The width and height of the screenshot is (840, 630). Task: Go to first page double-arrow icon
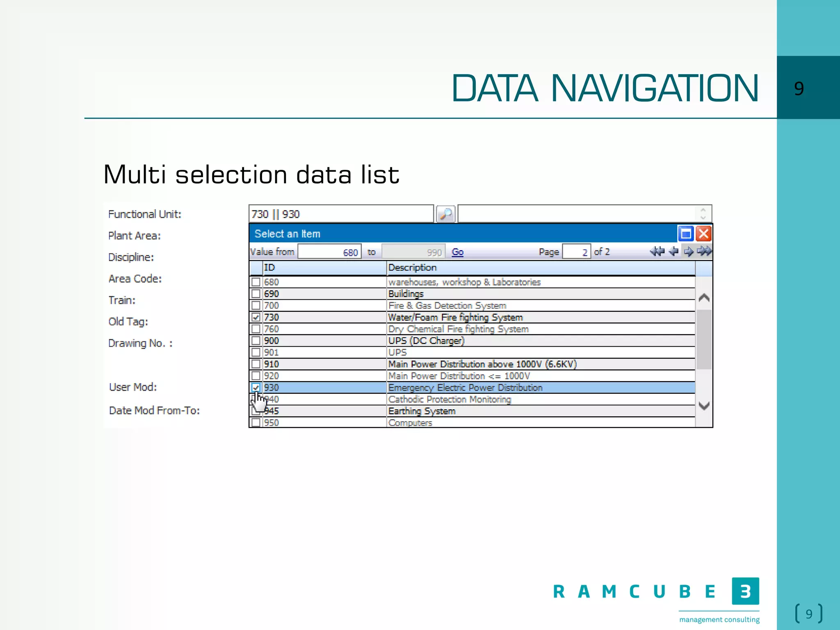657,251
